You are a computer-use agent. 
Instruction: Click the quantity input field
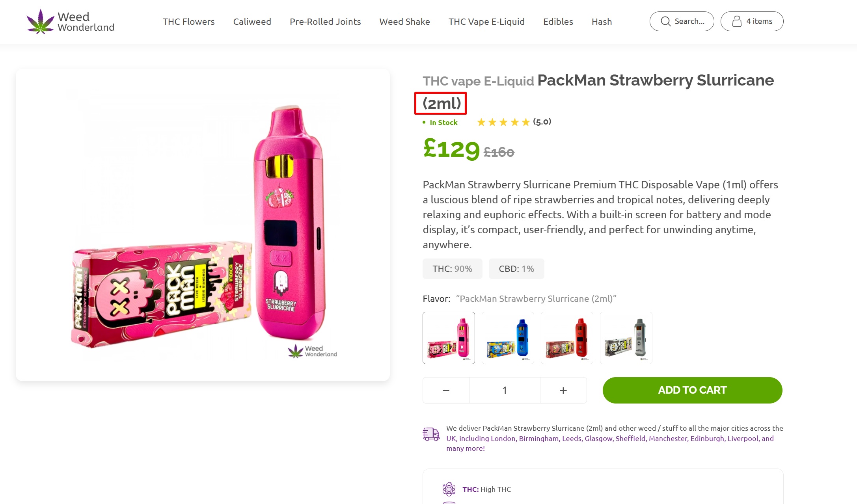[x=505, y=391]
